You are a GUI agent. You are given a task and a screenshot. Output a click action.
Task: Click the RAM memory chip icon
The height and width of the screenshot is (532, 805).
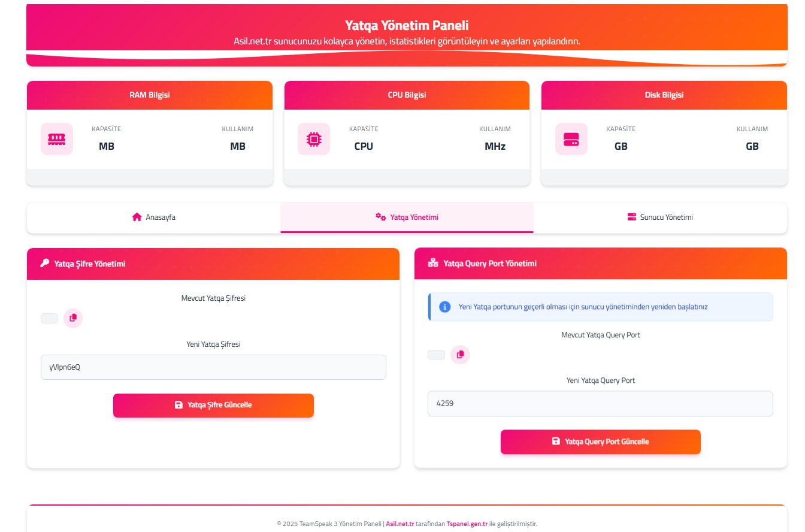(x=57, y=139)
